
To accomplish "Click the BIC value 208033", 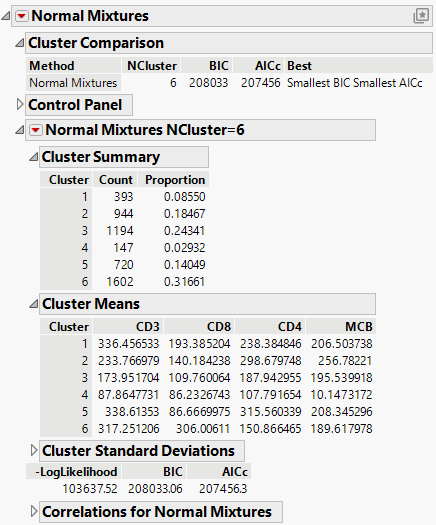I will (208, 83).
